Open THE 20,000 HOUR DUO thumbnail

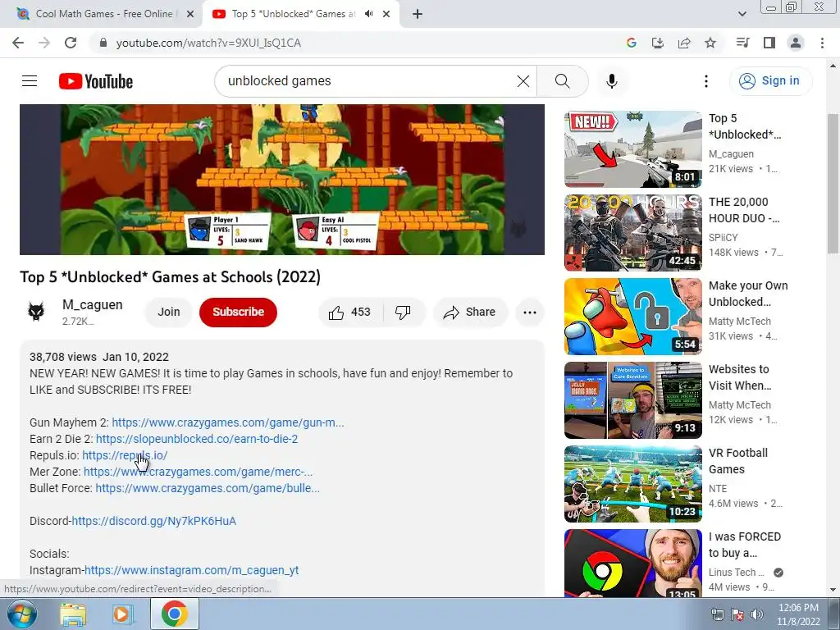coord(632,232)
